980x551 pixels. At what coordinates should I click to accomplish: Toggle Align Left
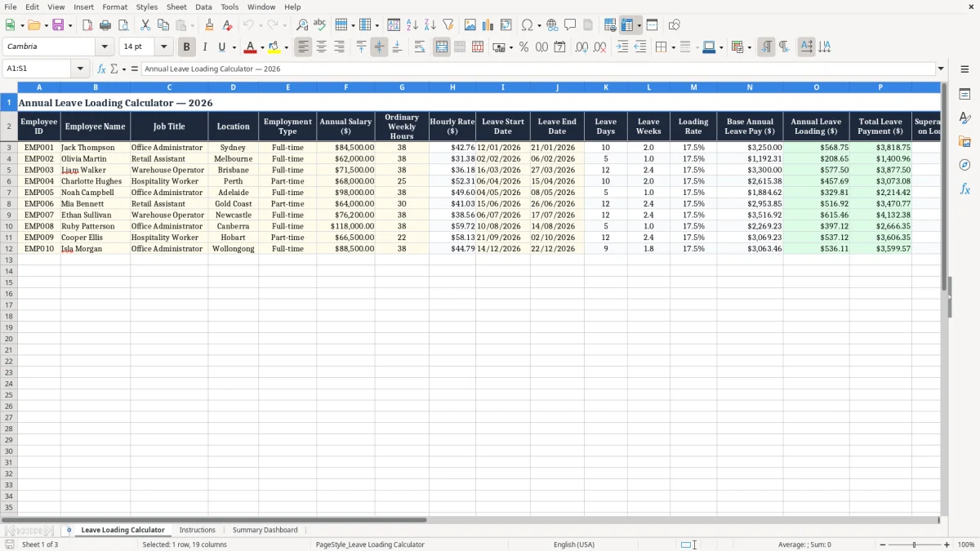[303, 47]
